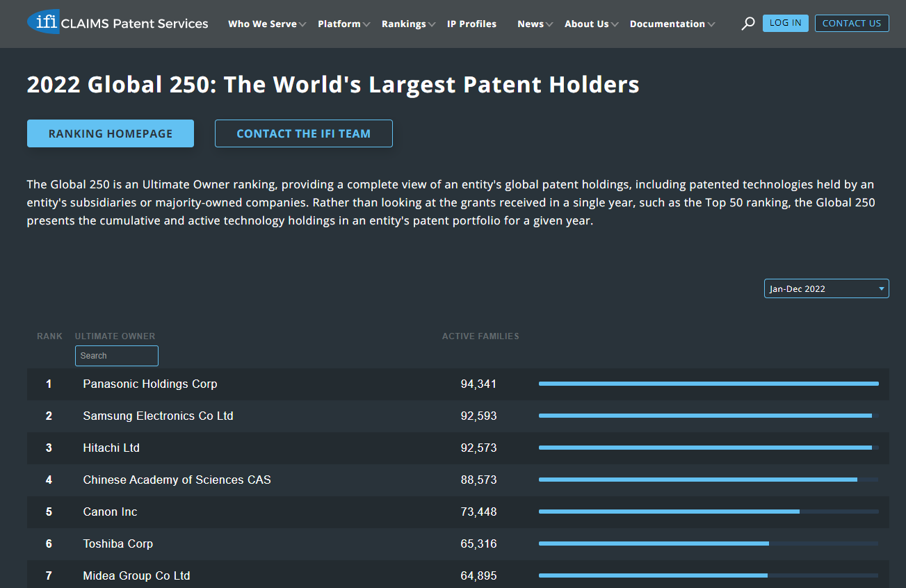
Task: Select the Canon Inc entry
Action: pyautogui.click(x=110, y=512)
